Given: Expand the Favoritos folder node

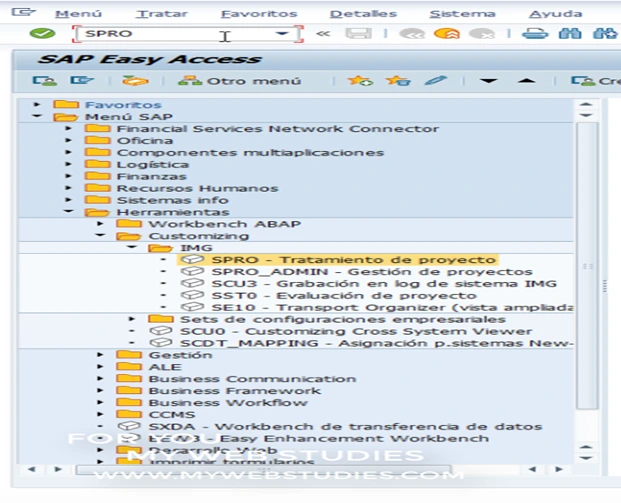Looking at the screenshot, I should (37, 105).
